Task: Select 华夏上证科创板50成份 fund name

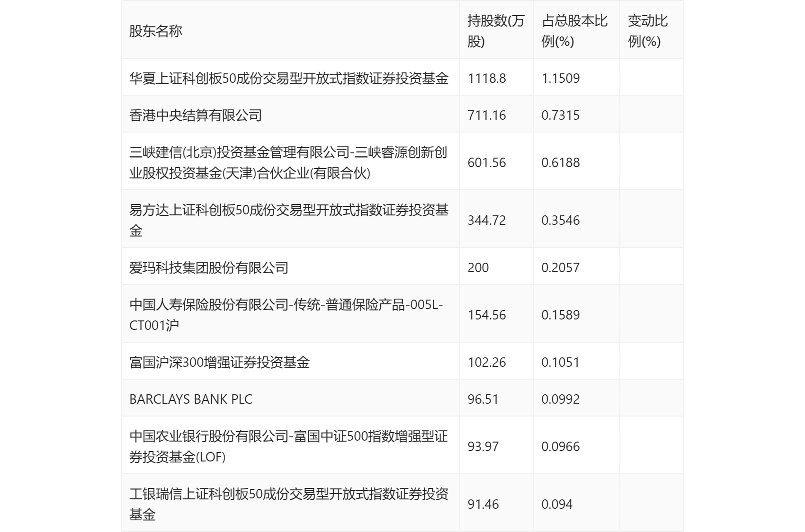Action: click(x=289, y=78)
